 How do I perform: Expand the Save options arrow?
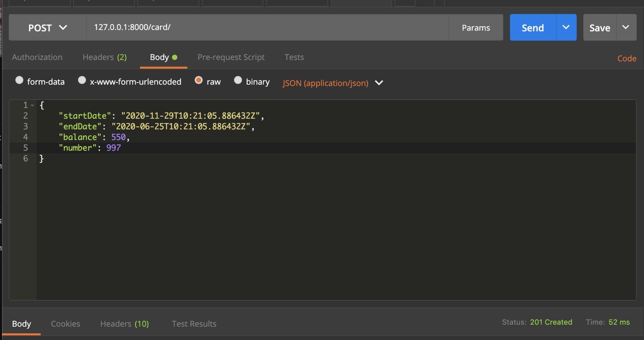pos(626,27)
